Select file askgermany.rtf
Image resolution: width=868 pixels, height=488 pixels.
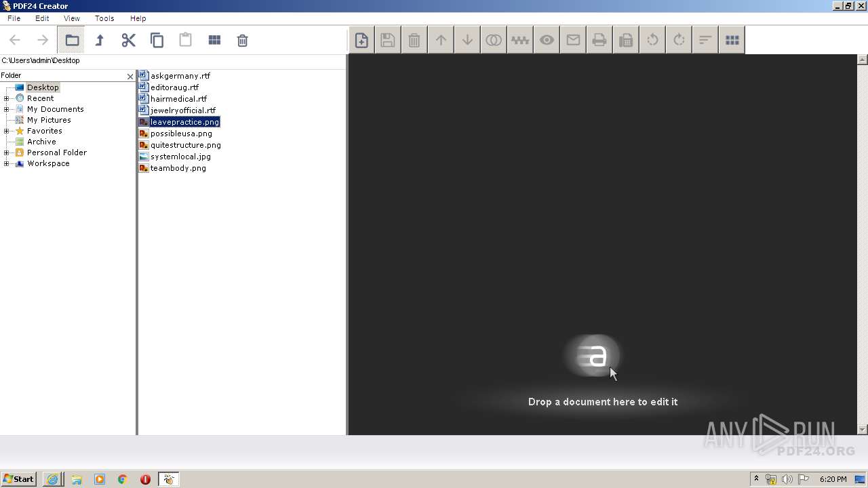coord(180,76)
